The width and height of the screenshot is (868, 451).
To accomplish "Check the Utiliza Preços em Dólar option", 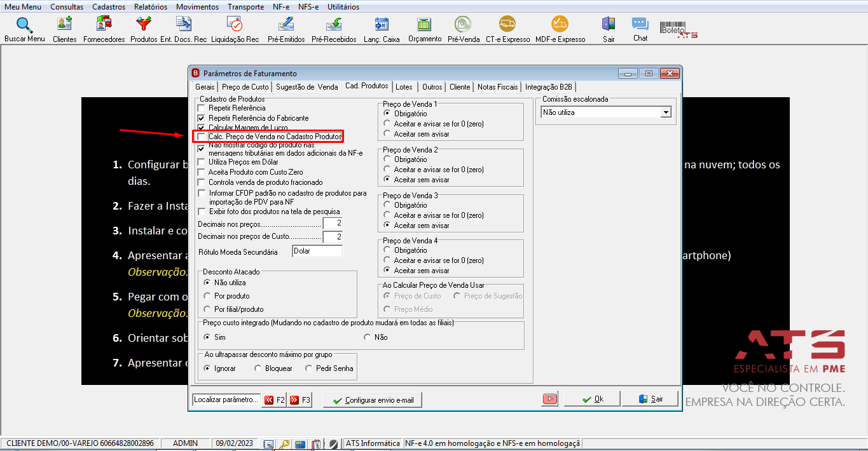I will 202,162.
